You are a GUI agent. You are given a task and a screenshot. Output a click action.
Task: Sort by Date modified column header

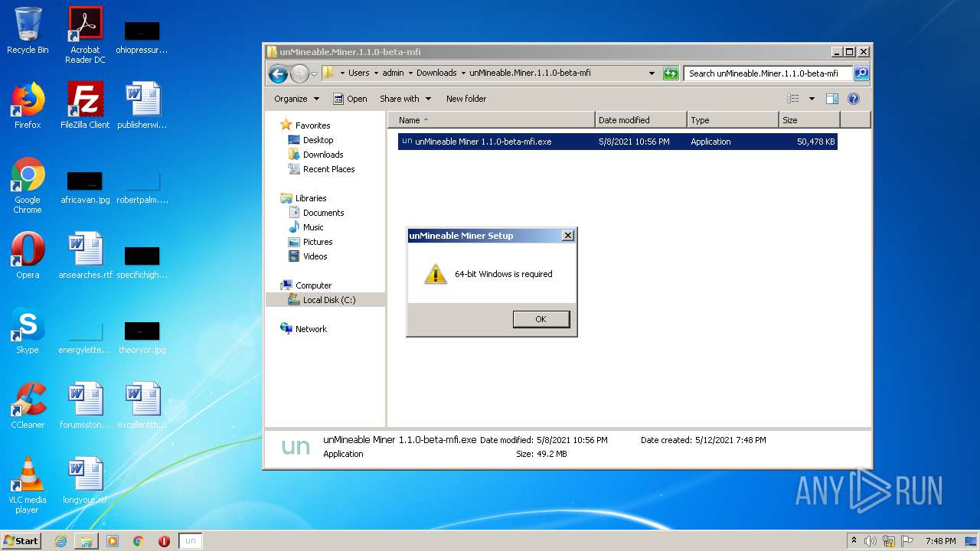pyautogui.click(x=641, y=120)
